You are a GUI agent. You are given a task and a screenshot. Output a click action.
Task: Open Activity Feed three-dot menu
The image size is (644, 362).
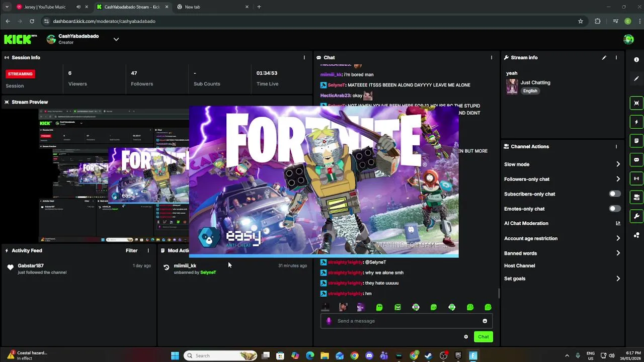click(x=148, y=250)
